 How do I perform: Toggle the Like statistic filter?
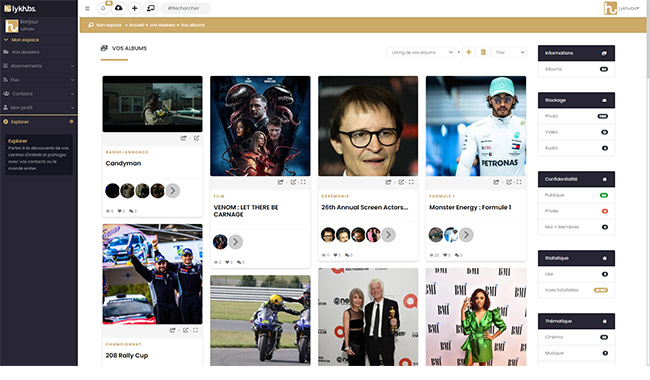point(605,274)
